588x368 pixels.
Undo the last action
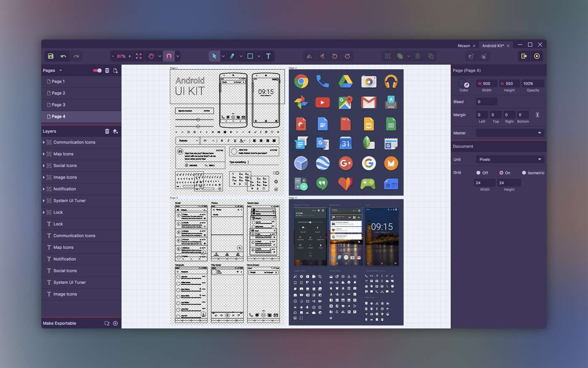point(63,56)
